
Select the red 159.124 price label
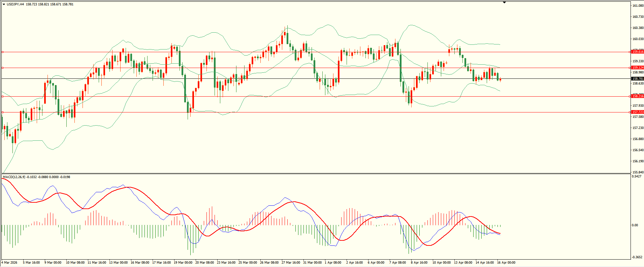[638, 68]
